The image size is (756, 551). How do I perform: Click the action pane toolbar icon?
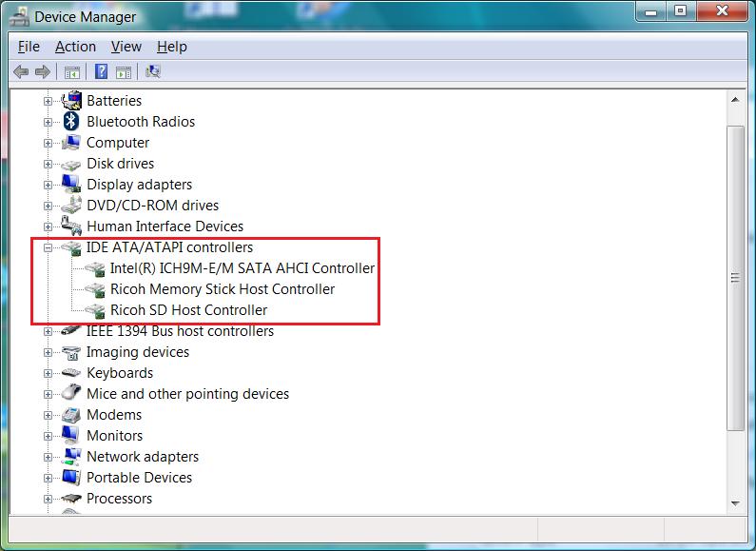tap(124, 72)
